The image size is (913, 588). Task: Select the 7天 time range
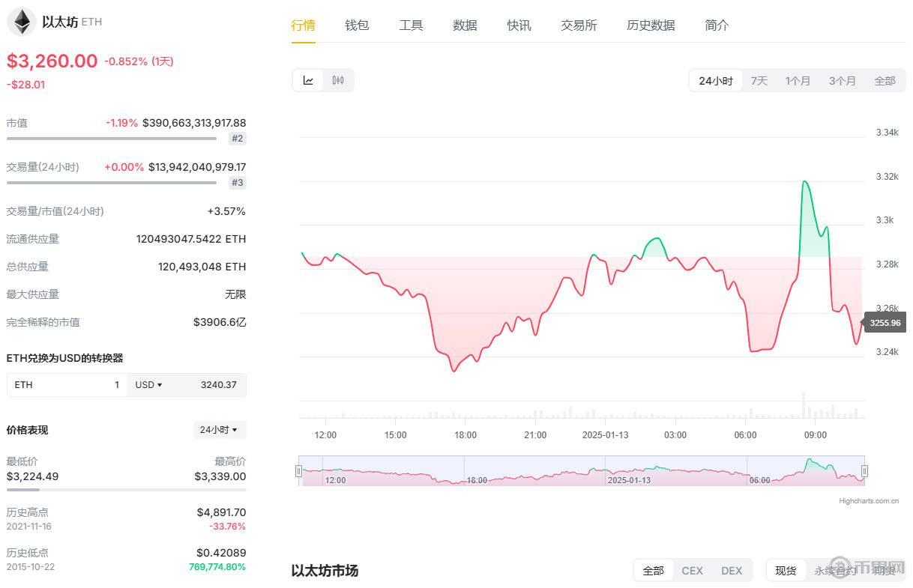point(758,79)
